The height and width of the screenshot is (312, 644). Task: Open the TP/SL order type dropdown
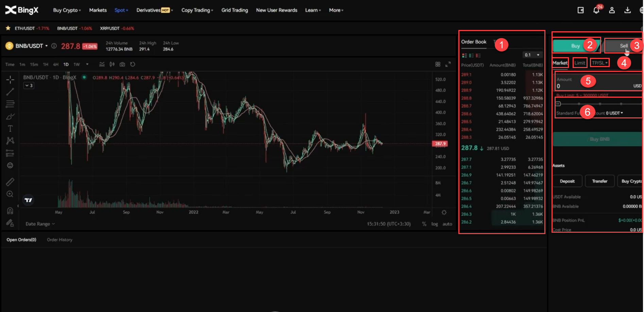[599, 63]
